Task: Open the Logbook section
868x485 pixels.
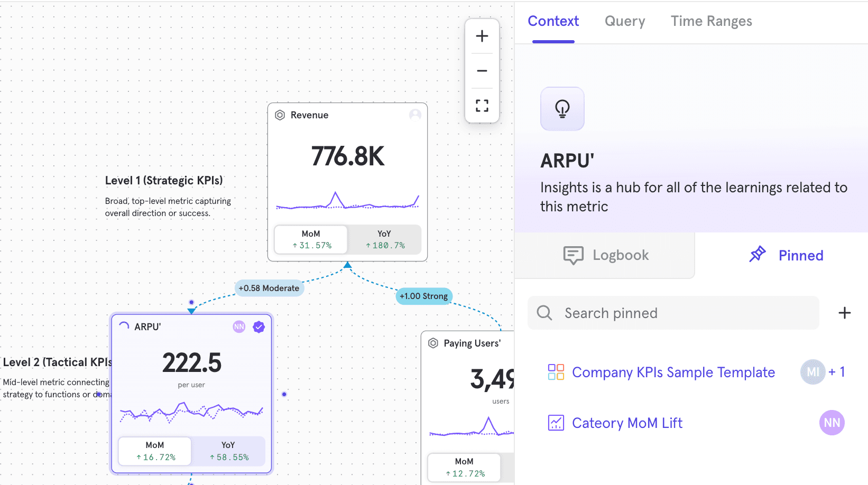Action: [605, 255]
